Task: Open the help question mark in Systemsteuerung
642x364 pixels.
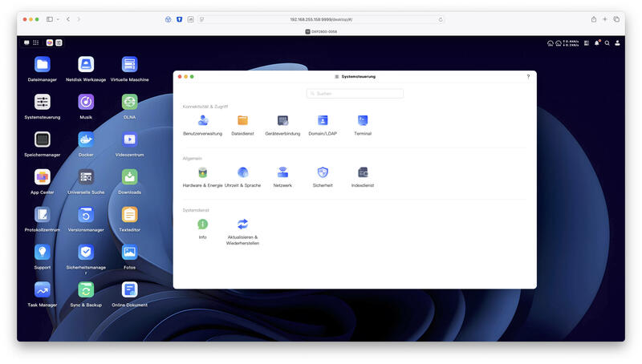Action: pyautogui.click(x=528, y=76)
